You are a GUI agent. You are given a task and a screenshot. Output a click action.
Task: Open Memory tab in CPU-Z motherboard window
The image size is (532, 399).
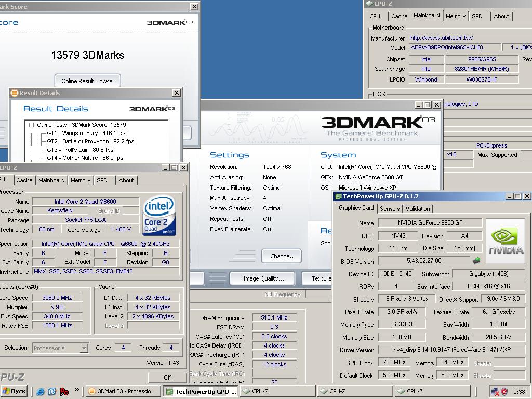click(455, 16)
